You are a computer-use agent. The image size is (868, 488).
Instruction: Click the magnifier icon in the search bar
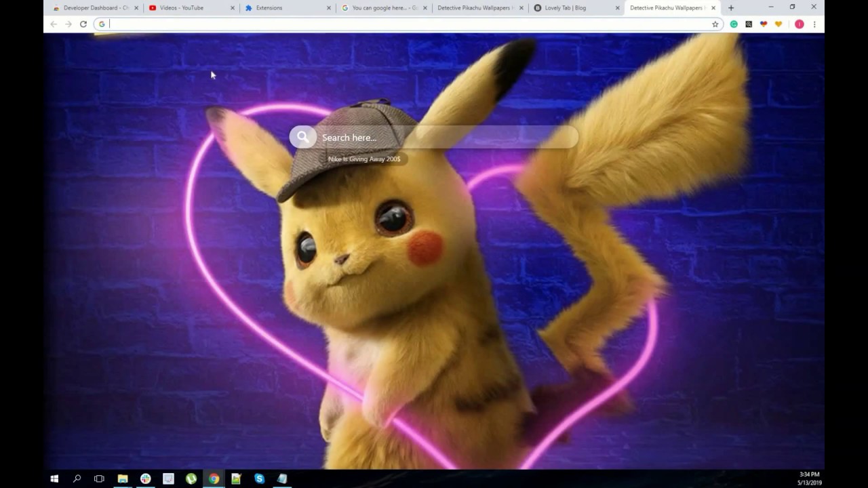coord(302,137)
